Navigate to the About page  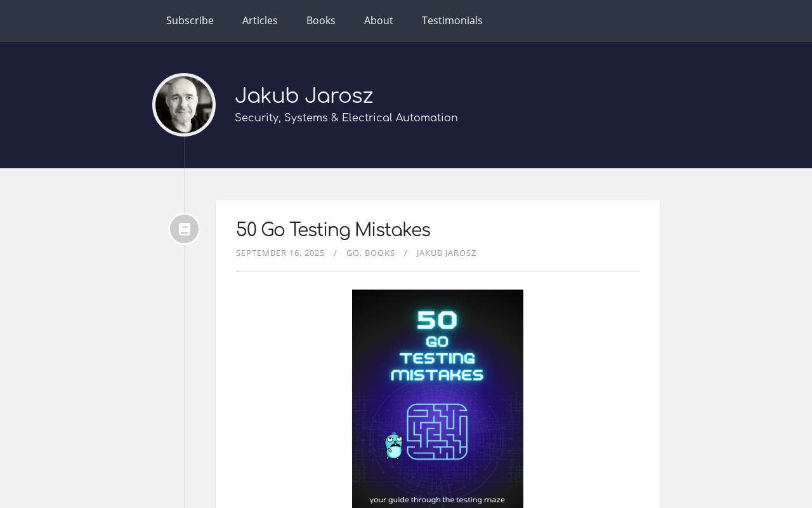click(379, 20)
